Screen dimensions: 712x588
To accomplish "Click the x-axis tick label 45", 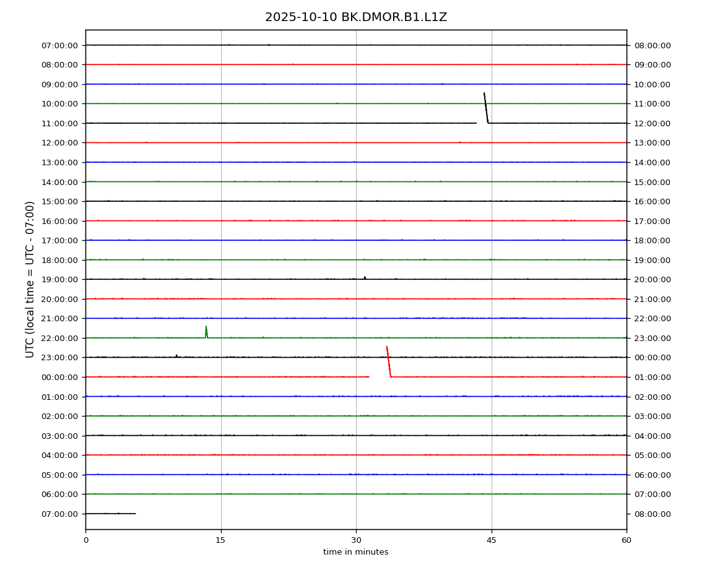I will click(x=492, y=540).
